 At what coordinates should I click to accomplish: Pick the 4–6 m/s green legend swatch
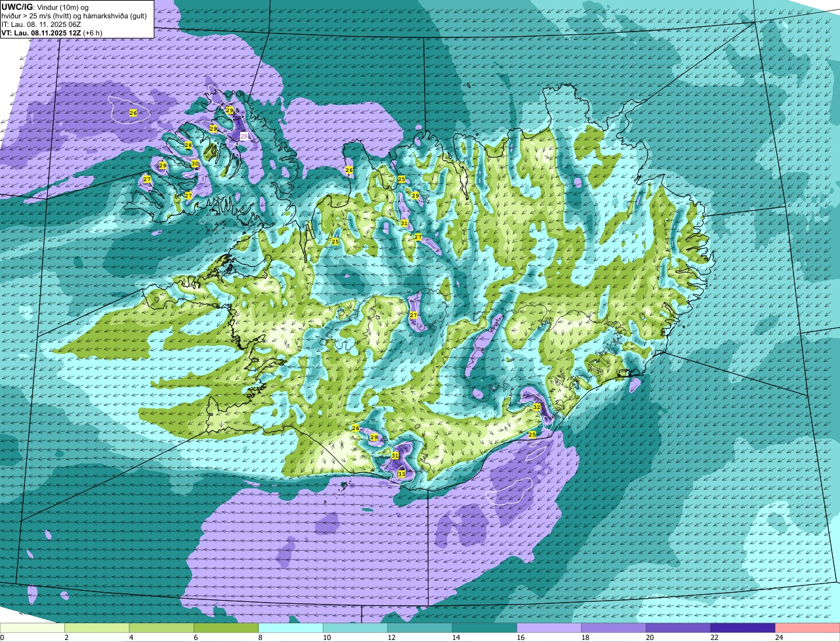[162, 628]
